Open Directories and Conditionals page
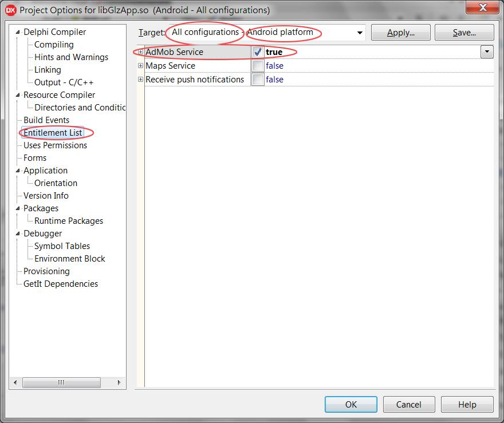The image size is (504, 423). (80, 107)
